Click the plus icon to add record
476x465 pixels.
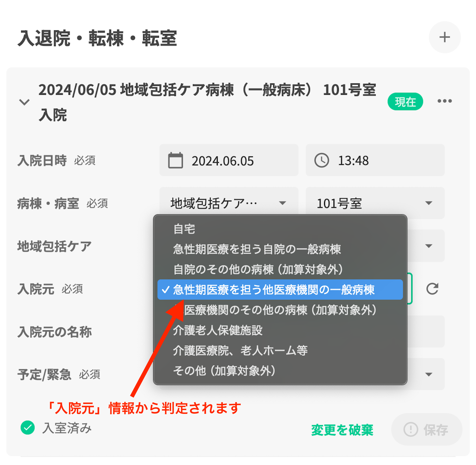click(444, 37)
